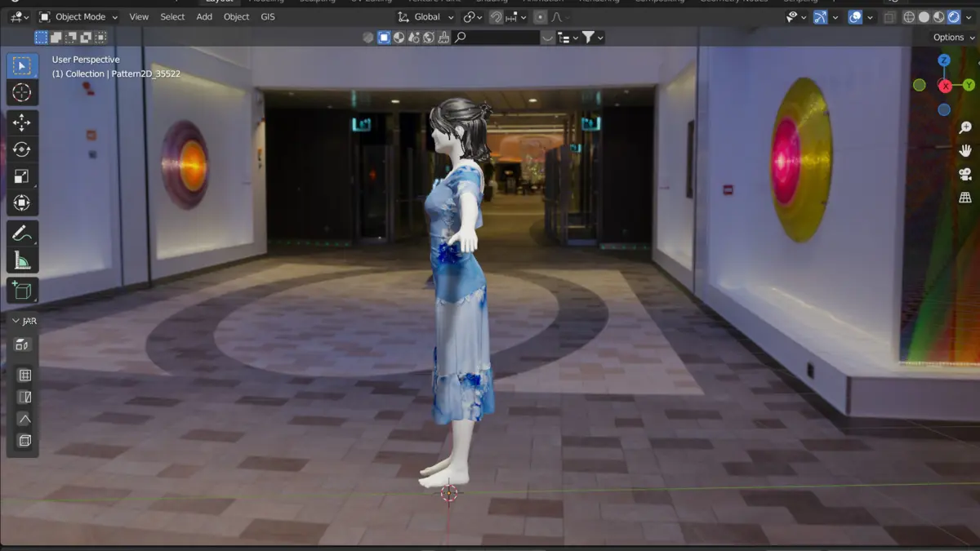Select the dressed character model
The width and height of the screenshot is (980, 551).
[x=460, y=294]
